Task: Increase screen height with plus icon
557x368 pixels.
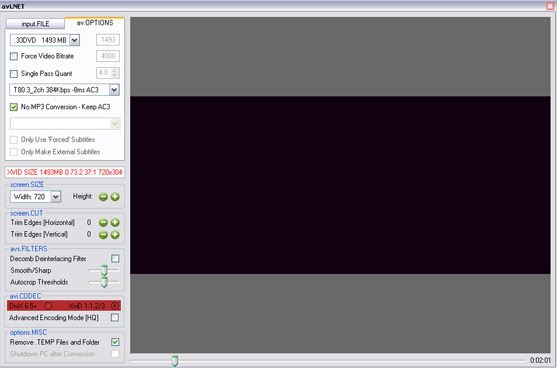Action: coord(115,197)
